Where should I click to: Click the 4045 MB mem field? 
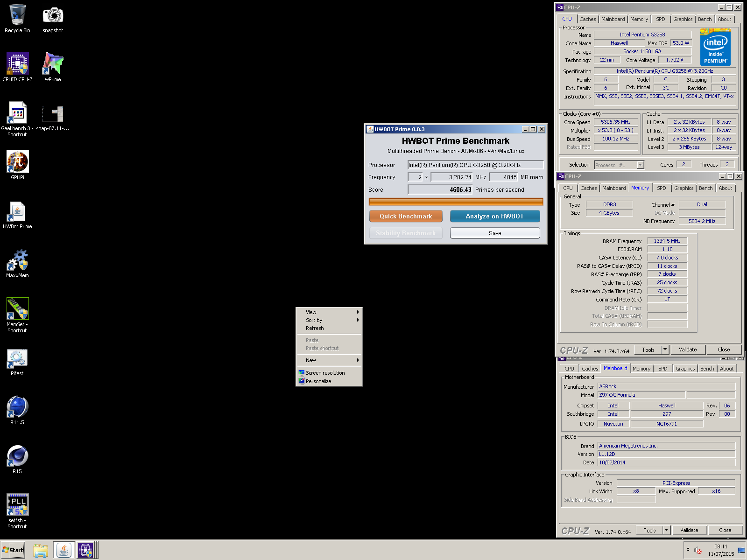[503, 177]
